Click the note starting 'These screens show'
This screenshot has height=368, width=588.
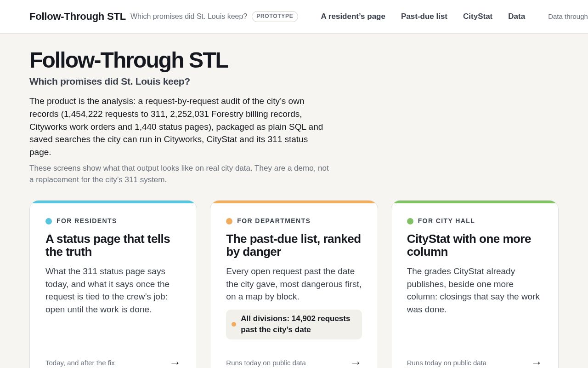tap(179, 174)
